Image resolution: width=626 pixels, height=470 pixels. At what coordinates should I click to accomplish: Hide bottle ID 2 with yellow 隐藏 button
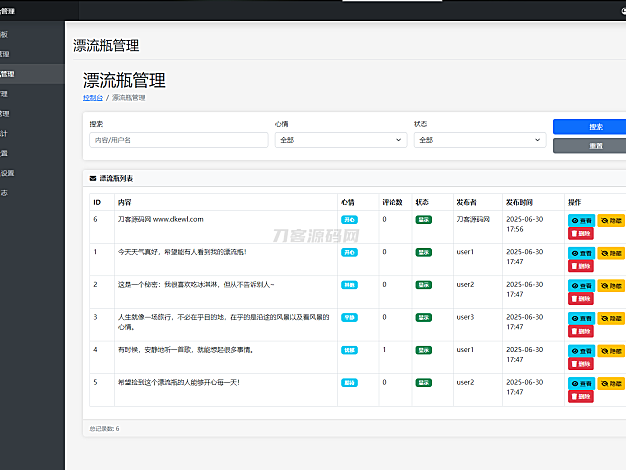click(611, 286)
